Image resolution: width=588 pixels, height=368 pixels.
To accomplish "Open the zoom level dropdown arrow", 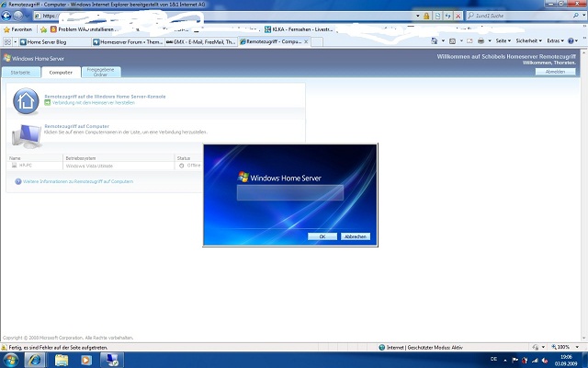I will 577,348.
